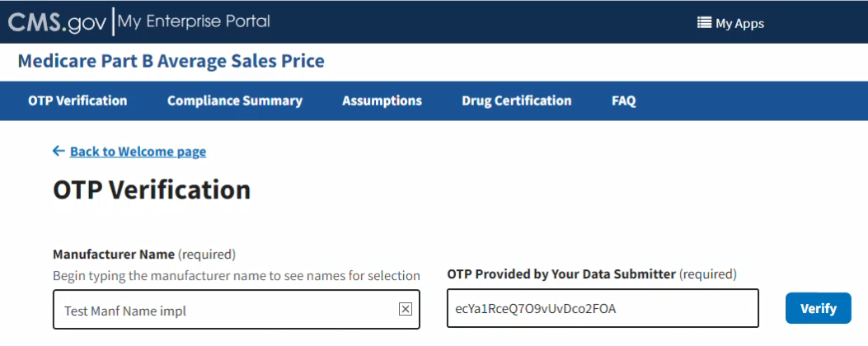The image size is (868, 346).
Task: Click the Manufacturer Name (required) label
Action: pyautogui.click(x=143, y=254)
